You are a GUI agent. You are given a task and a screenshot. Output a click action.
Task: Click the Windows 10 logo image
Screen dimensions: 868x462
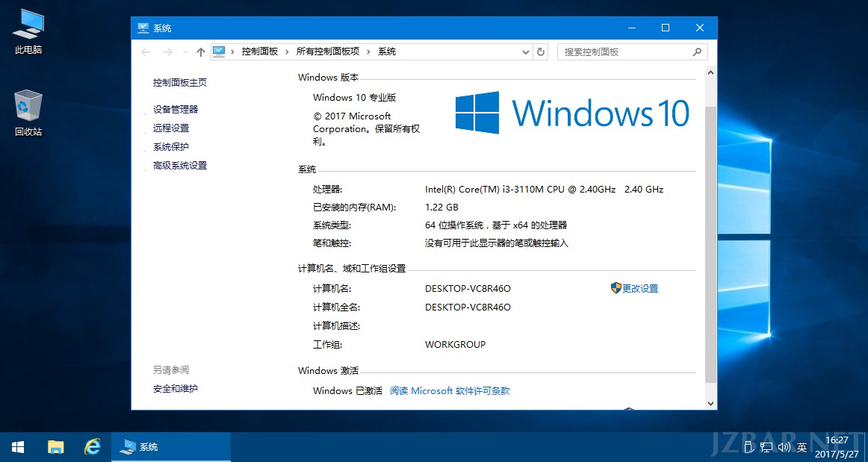[x=572, y=113]
